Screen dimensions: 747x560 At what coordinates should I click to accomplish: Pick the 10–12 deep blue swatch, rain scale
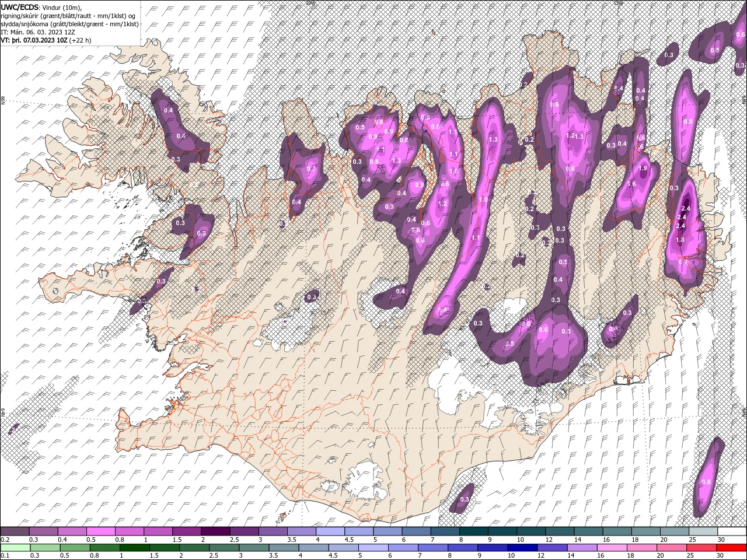(522, 548)
